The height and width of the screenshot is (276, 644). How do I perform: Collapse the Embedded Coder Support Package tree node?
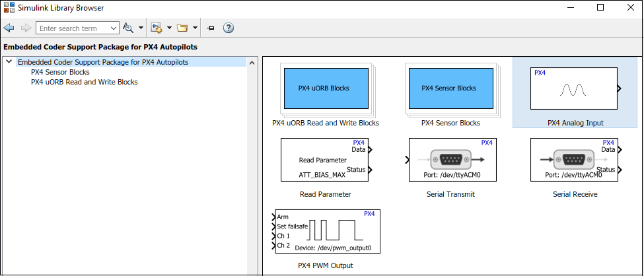coord(9,61)
